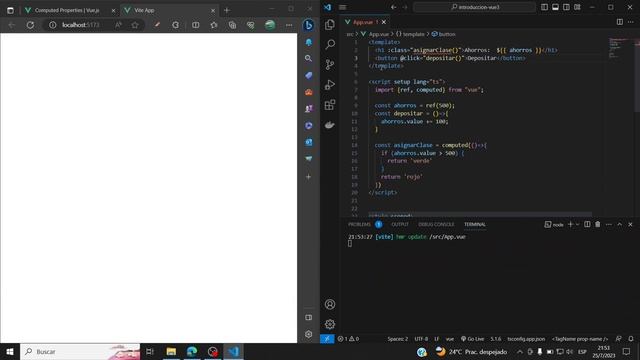Open Edge sidebar settings gear
The image size is (640, 360).
(x=309, y=334)
